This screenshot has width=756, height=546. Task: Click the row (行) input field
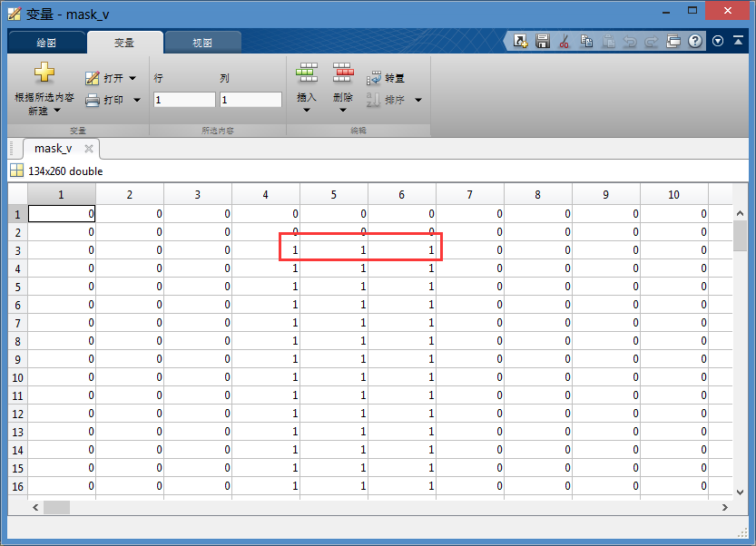(x=184, y=100)
